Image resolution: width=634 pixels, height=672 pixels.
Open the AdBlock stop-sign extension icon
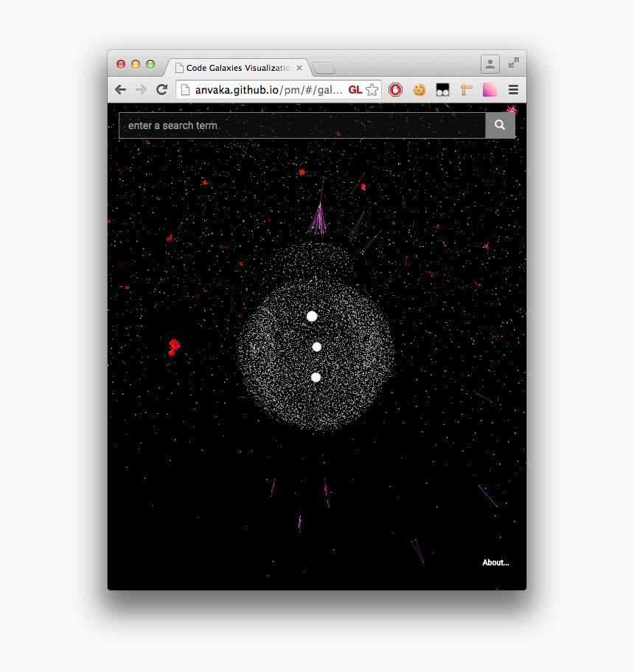[x=395, y=89]
